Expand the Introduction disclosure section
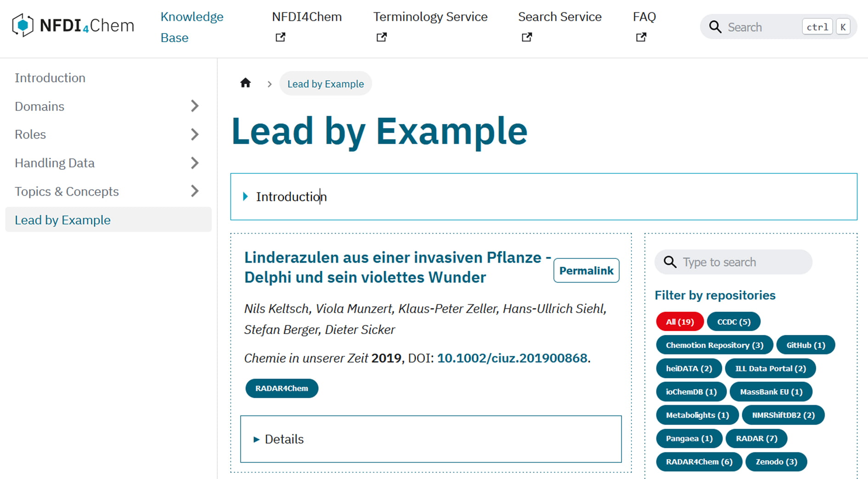Image resolution: width=868 pixels, height=479 pixels. [x=544, y=196]
